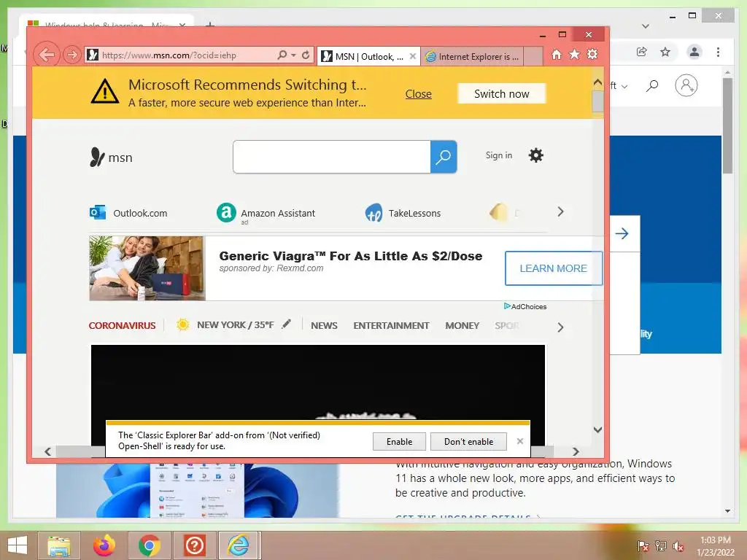Open MSN settings gear
The image size is (747, 560).
536,155
